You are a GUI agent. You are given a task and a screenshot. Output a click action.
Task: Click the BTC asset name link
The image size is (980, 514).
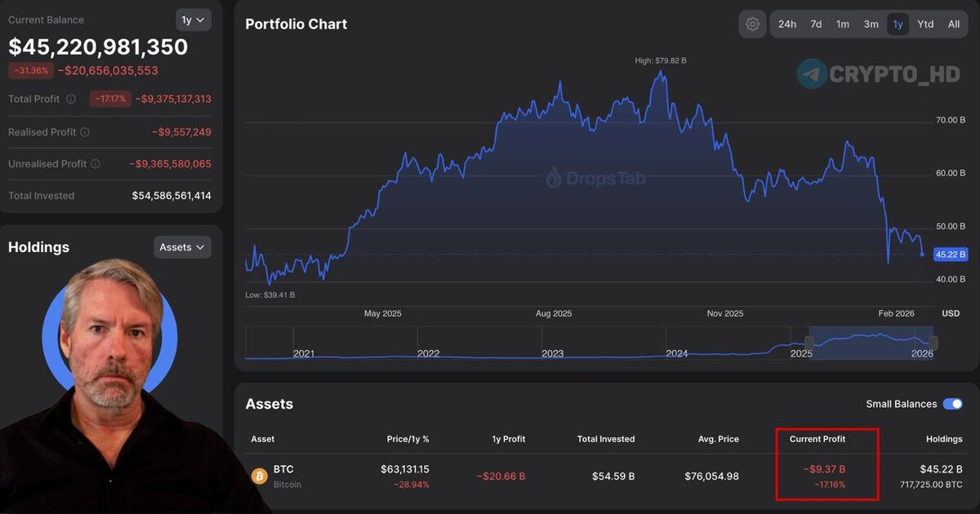(x=284, y=469)
